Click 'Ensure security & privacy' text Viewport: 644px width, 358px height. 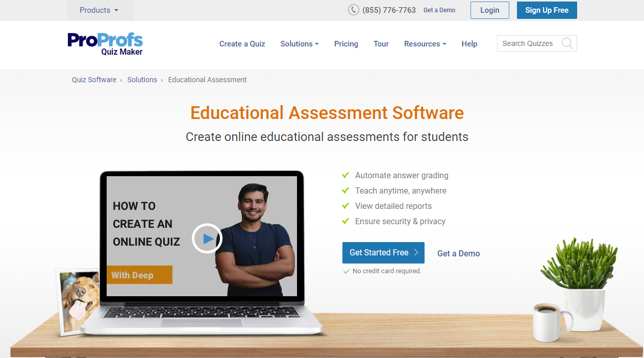coord(400,221)
